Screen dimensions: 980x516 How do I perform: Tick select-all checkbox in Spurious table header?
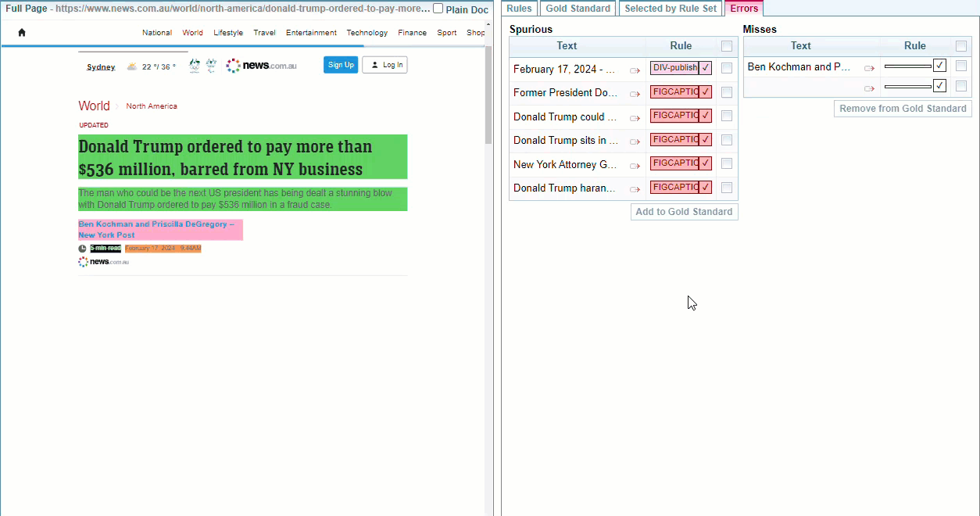727,46
